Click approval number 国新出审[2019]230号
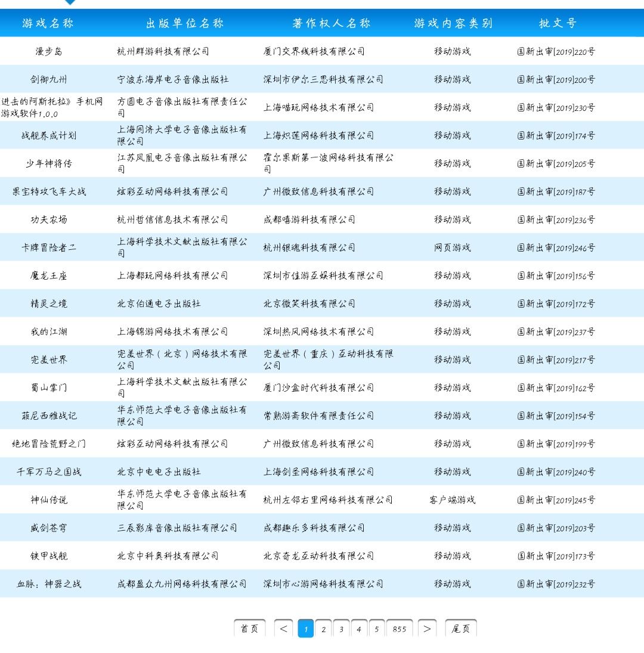Screen dimensions: 644x653 [556, 107]
